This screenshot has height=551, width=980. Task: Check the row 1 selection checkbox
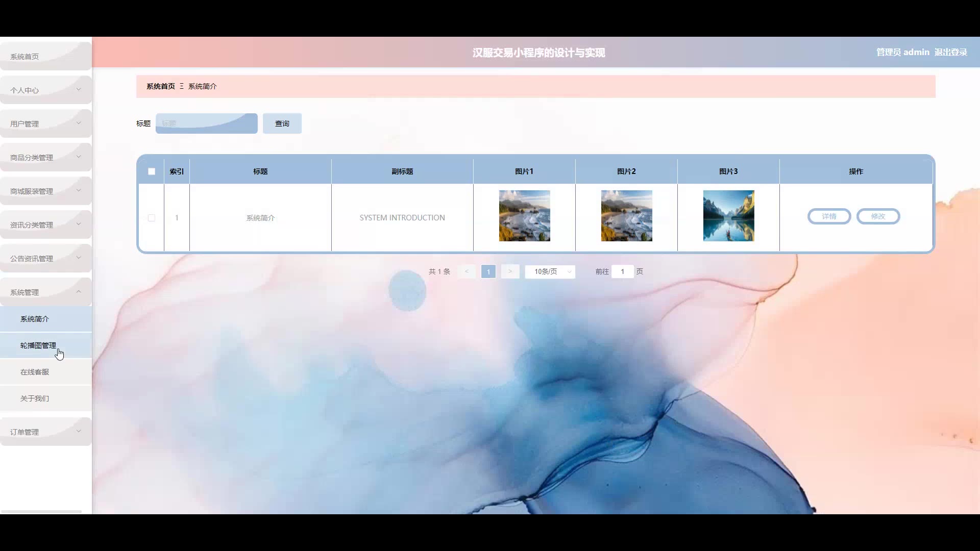click(152, 218)
